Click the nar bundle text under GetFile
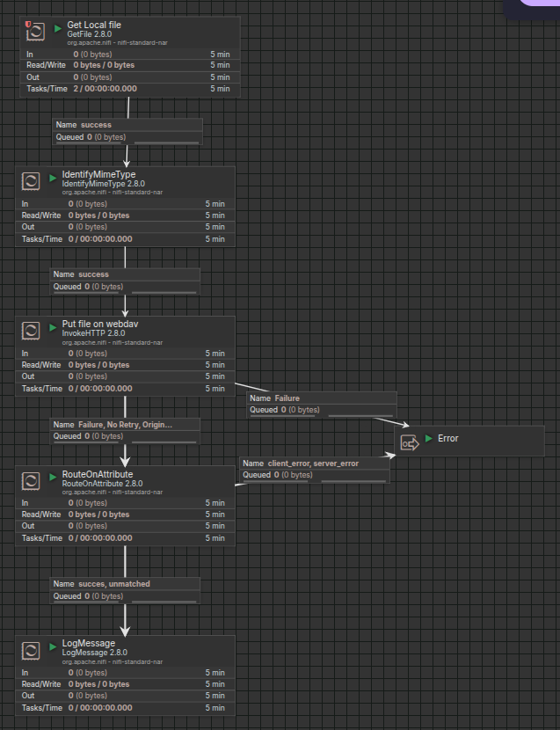Screen dimensions: 560x730 pyautogui.click(x=117, y=42)
